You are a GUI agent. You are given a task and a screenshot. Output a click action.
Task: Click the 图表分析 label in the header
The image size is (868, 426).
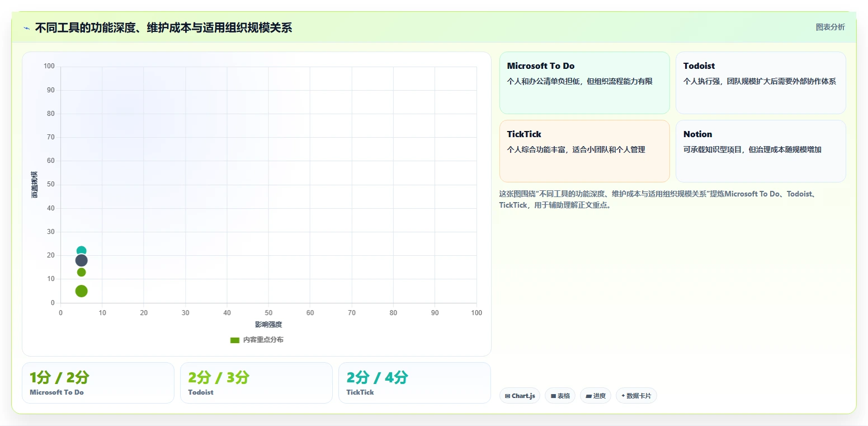point(830,27)
